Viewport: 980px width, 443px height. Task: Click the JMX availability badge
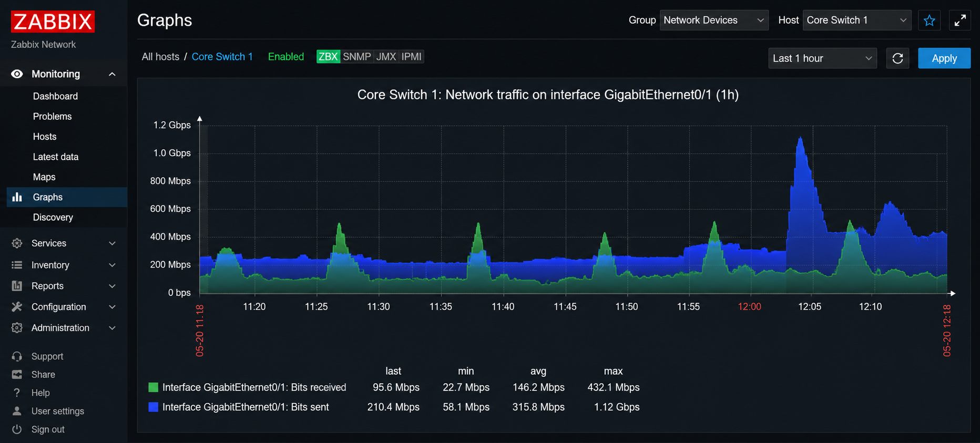[x=386, y=57]
